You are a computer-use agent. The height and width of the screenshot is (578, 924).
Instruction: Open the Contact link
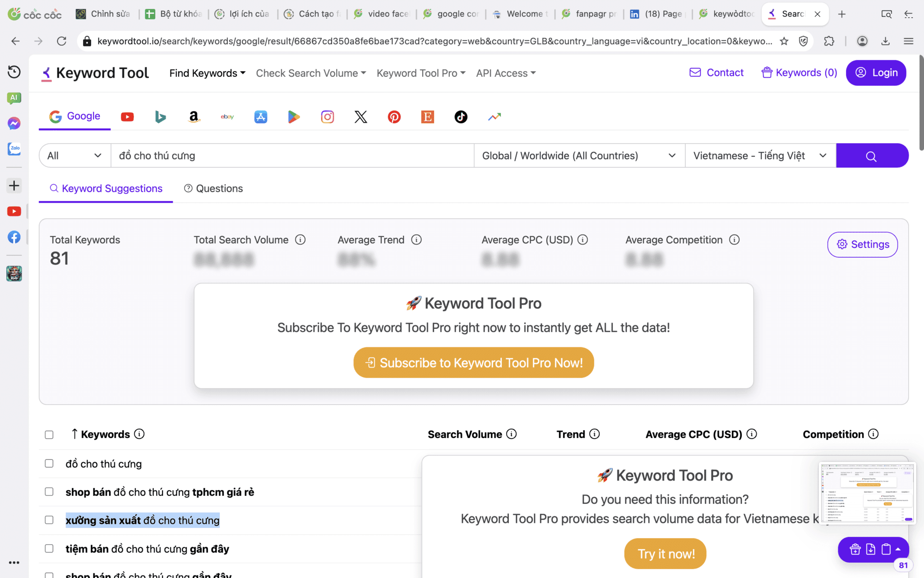click(716, 73)
